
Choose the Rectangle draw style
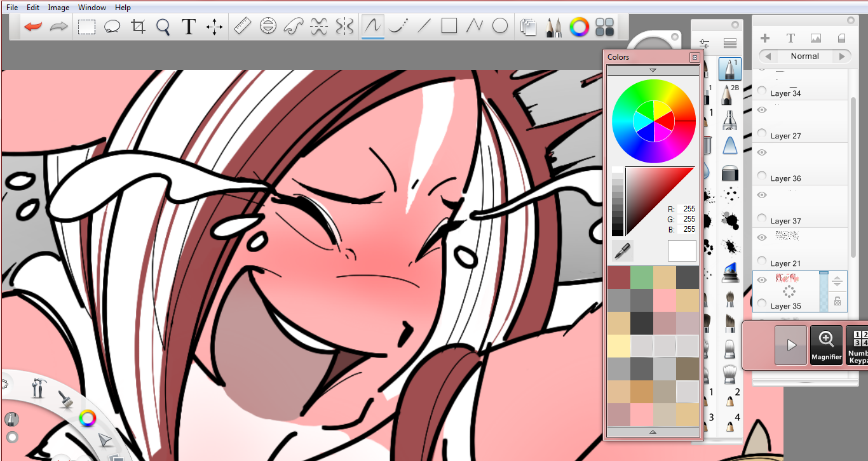pos(449,26)
